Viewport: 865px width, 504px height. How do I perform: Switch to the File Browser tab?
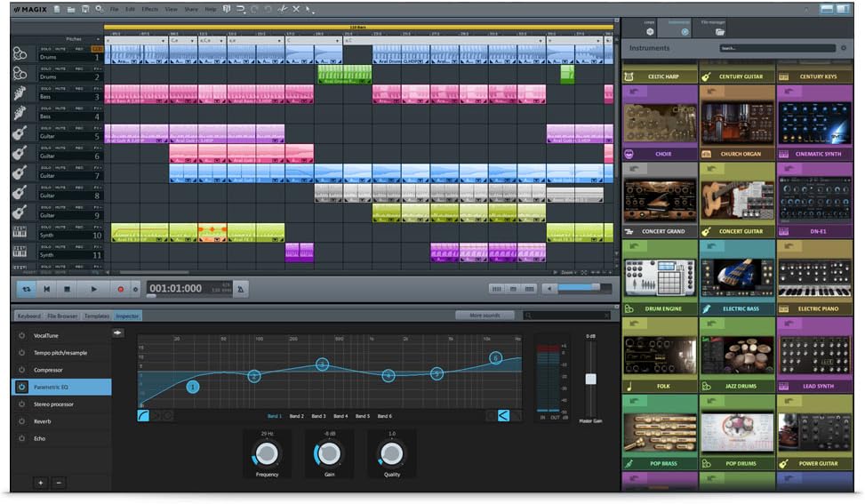(x=62, y=316)
